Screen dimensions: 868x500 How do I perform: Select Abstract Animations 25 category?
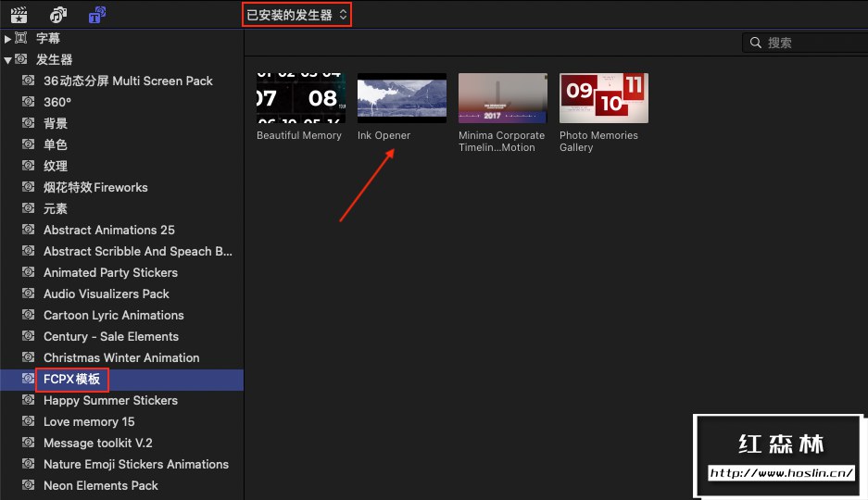121,230
